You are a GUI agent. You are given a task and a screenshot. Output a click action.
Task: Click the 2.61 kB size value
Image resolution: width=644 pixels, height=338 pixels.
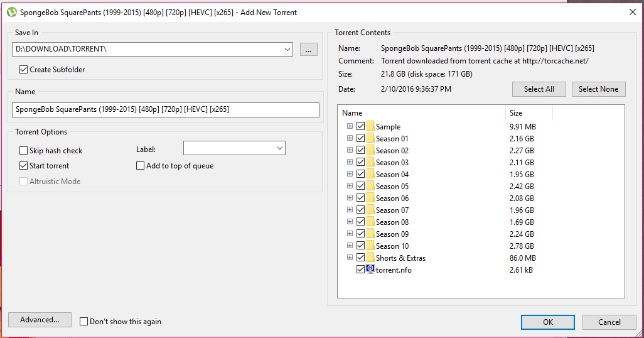521,270
